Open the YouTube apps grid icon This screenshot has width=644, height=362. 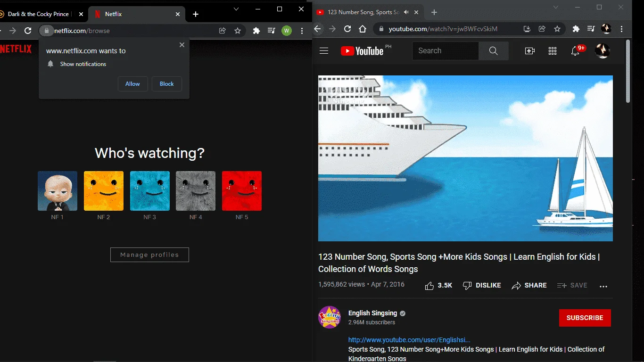pyautogui.click(x=553, y=51)
